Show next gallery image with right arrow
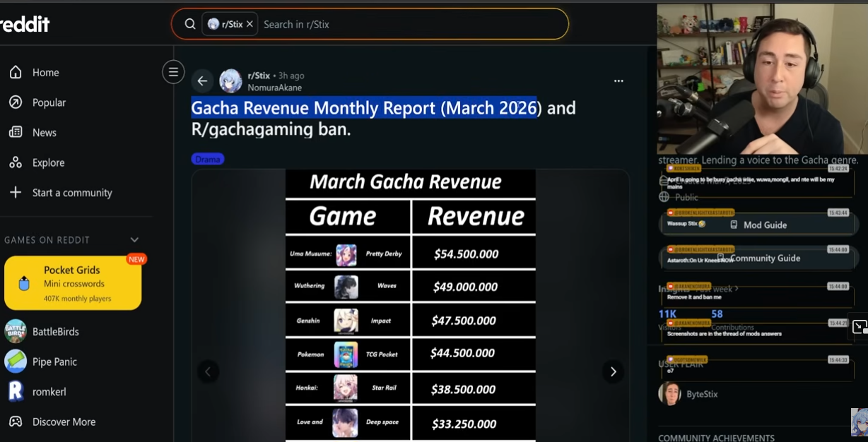 click(613, 371)
